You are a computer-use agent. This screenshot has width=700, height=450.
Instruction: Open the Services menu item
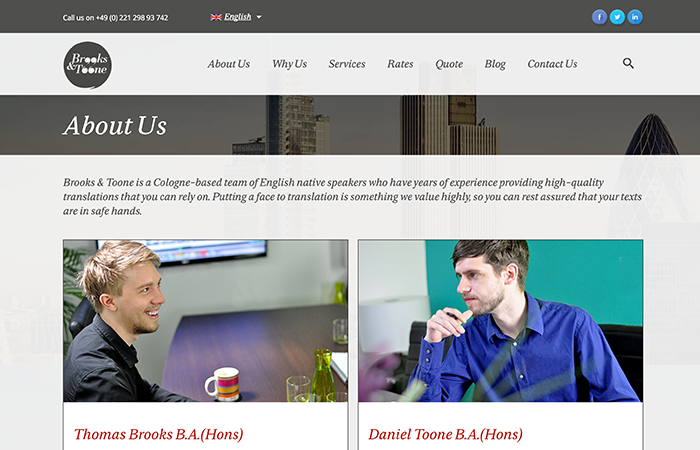[347, 64]
